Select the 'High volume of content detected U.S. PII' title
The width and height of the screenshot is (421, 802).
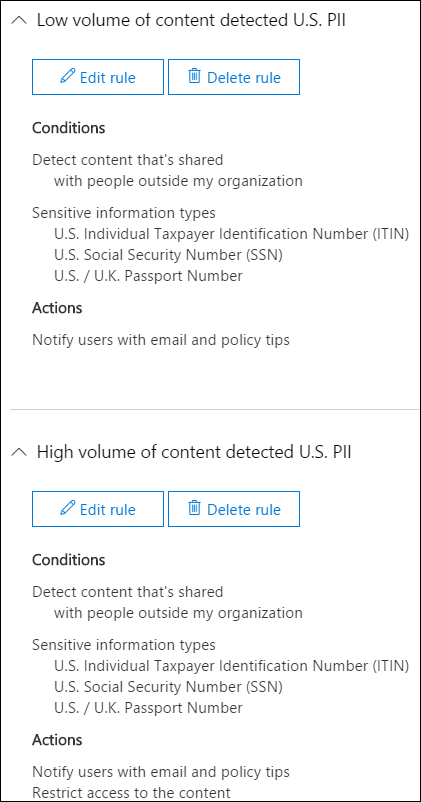click(x=194, y=452)
